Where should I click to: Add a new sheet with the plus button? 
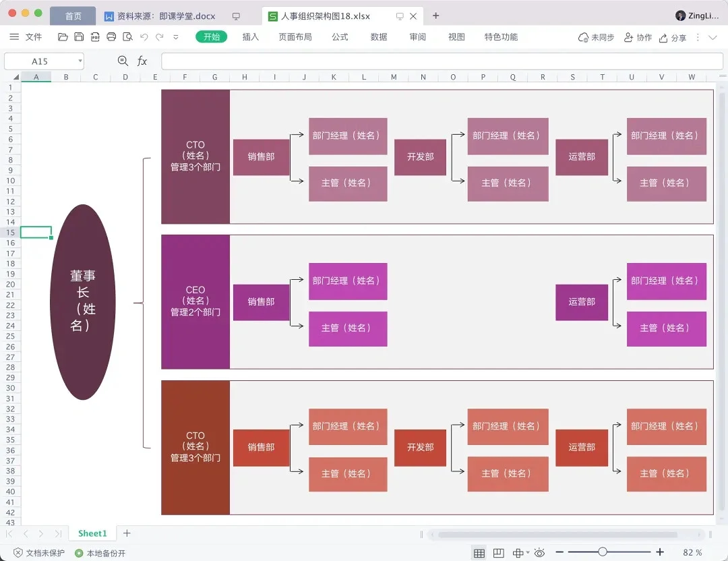[x=126, y=533]
